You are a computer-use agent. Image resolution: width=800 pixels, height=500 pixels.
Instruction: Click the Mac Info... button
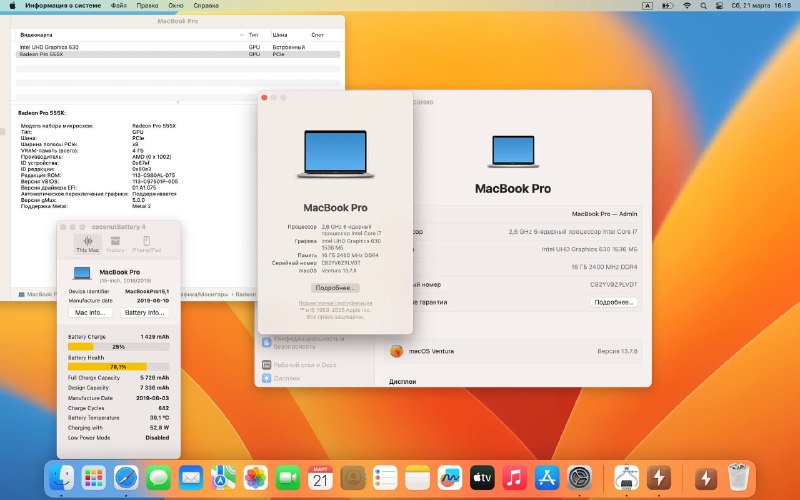92,313
